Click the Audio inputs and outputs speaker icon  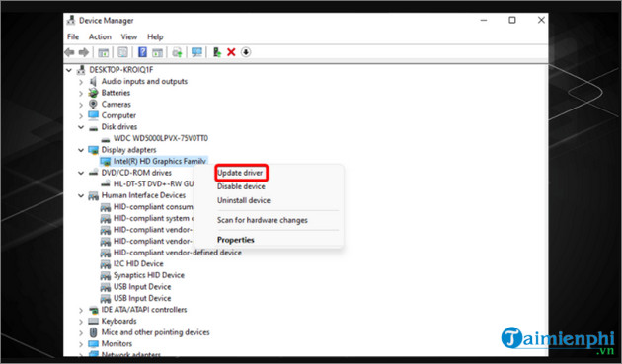point(93,81)
